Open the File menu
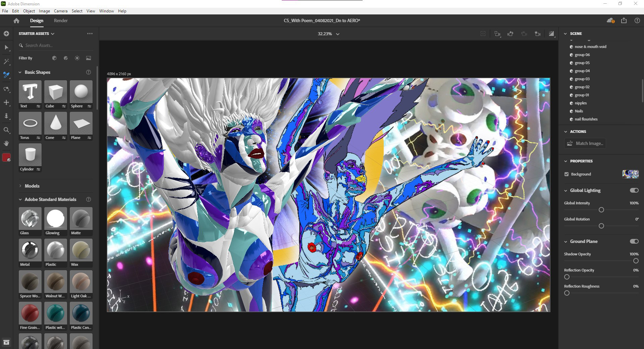This screenshot has width=644, height=349. [x=5, y=11]
